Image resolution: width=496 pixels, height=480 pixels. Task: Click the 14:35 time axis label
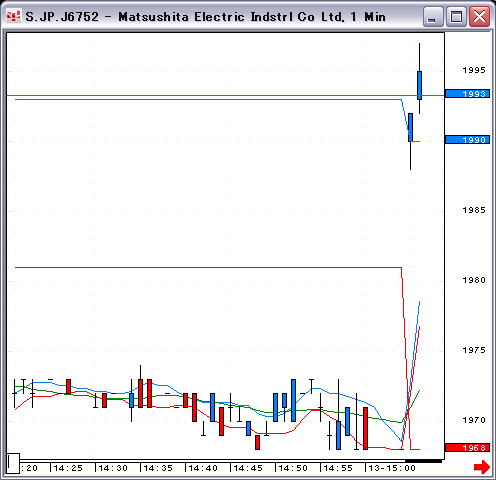coord(158,468)
